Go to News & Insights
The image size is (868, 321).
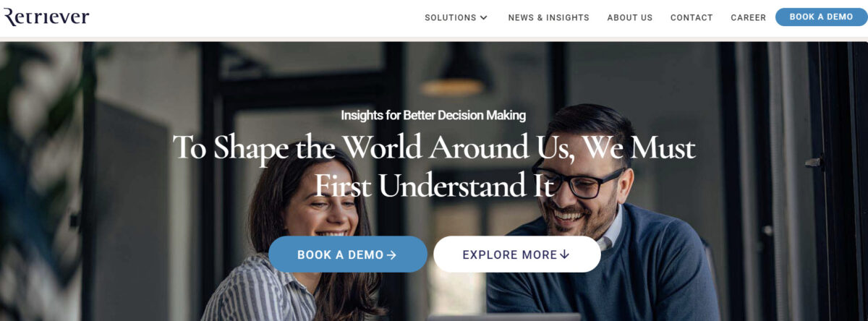tap(548, 17)
